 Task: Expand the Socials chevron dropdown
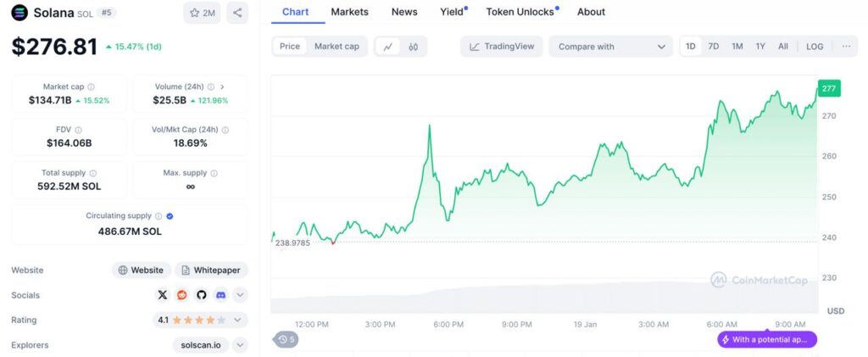241,295
